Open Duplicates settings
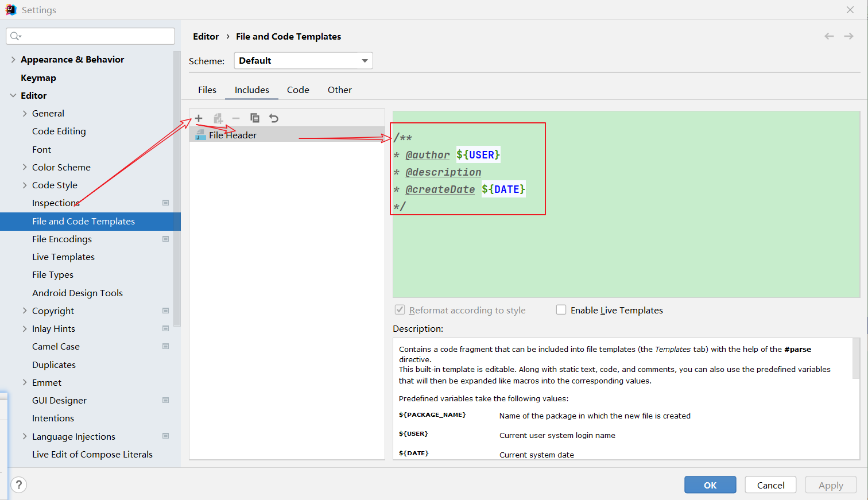Image resolution: width=868 pixels, height=500 pixels. click(54, 365)
